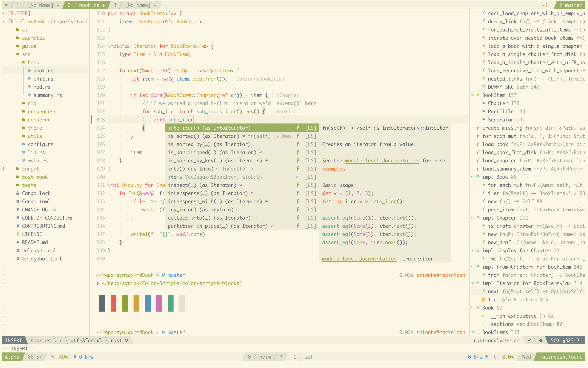Click the field icon on the items completion
This screenshot has height=368, width=588.
tap(298, 177)
